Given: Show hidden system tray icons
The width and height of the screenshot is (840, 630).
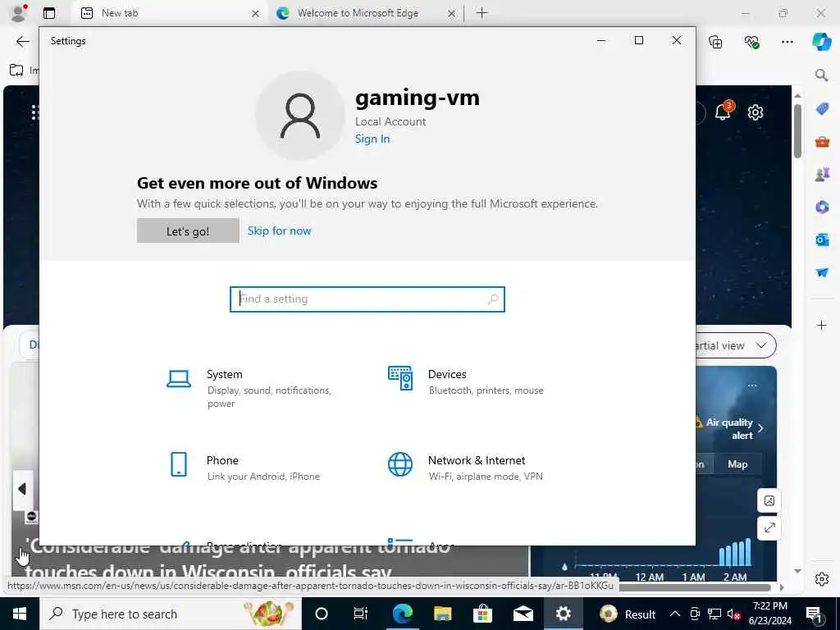Looking at the screenshot, I should tap(675, 614).
